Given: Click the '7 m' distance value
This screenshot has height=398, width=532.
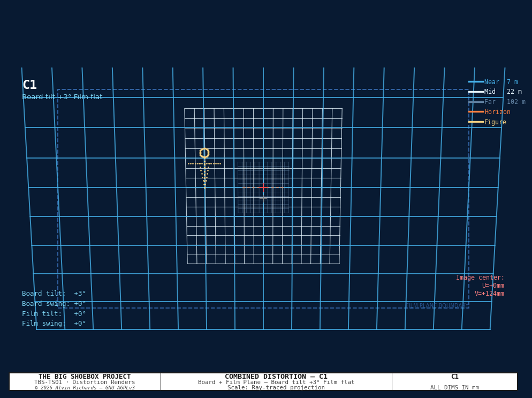Looking at the screenshot, I should (512, 82).
